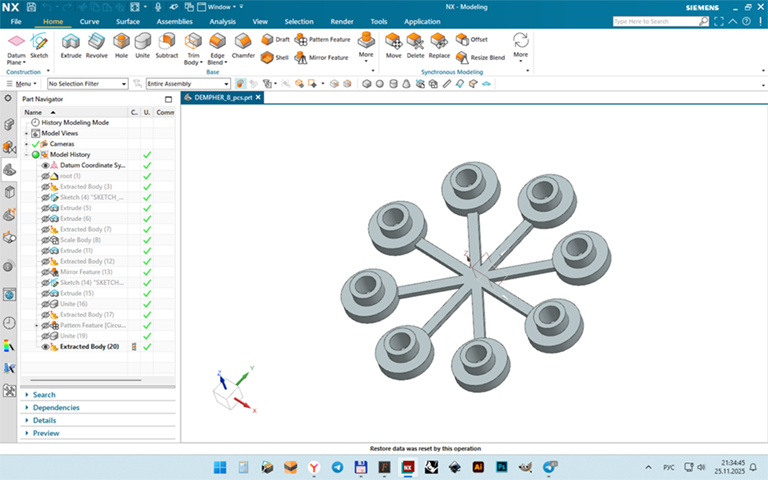Show the hidden root (1) feature
This screenshot has width=768, height=480.
pos(46,176)
